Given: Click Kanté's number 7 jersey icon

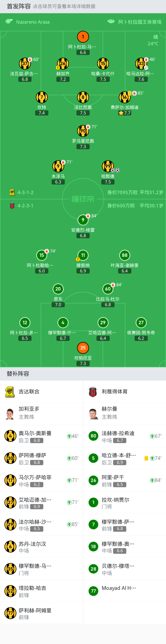Looking at the screenshot, I should point(42,97).
